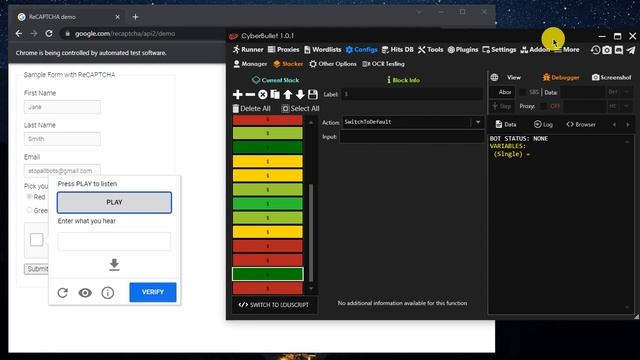The image size is (640, 360).
Task: Click the Abort button in the debugger
Action: point(502,92)
